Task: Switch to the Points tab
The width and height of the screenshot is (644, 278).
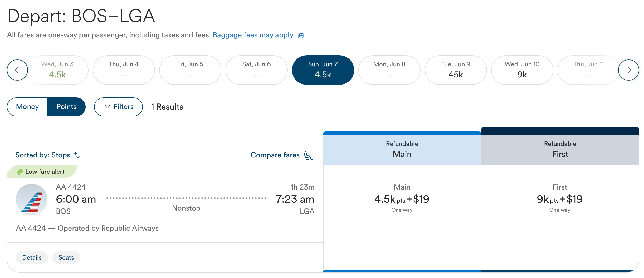Action: 66,107
